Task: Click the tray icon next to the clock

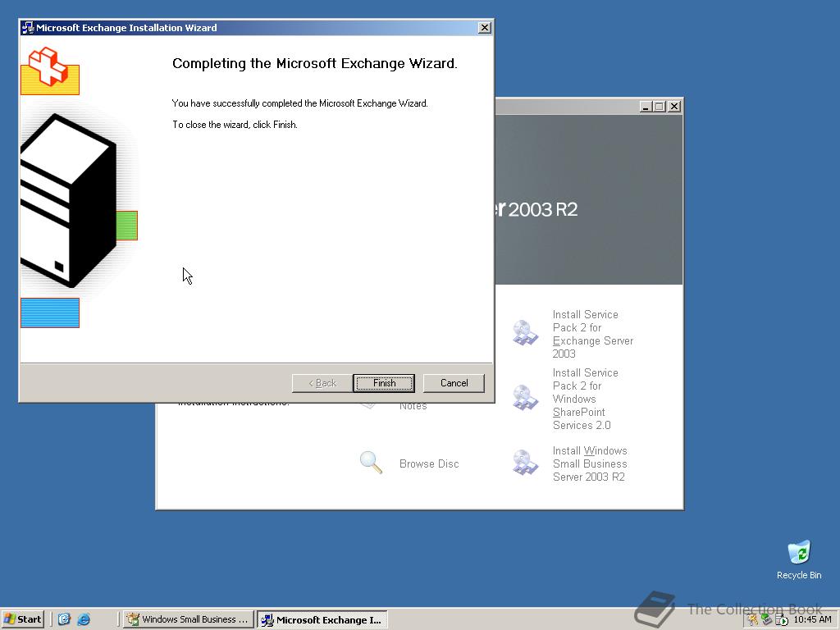Action: [782, 620]
